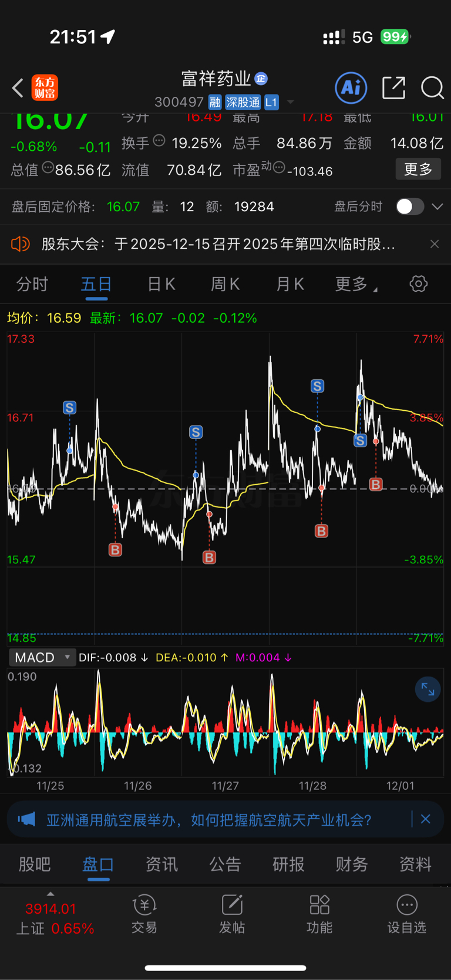Tap the S sell marker on 11/27
Image resolution: width=451 pixels, height=980 pixels.
coord(196,432)
